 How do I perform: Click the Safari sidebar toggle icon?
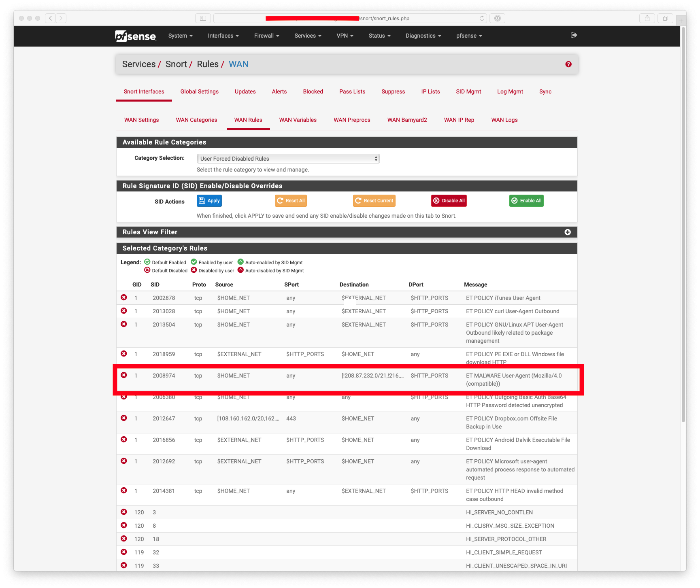(203, 18)
